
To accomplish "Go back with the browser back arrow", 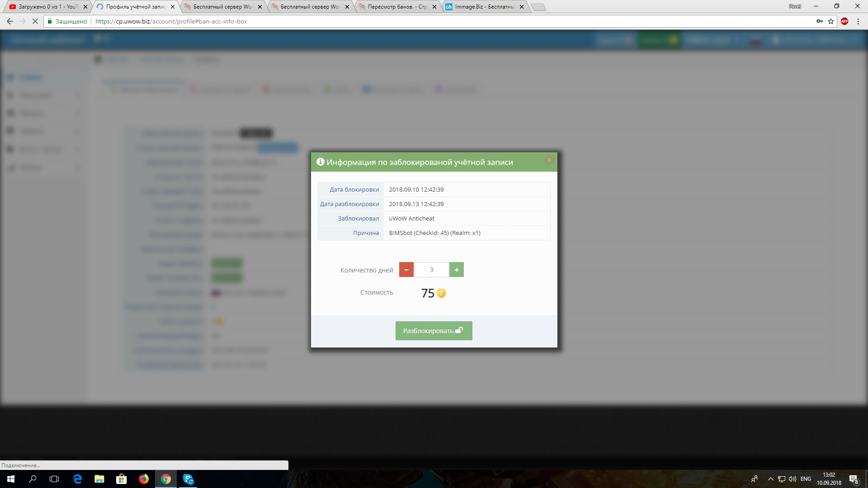I will [x=10, y=21].
